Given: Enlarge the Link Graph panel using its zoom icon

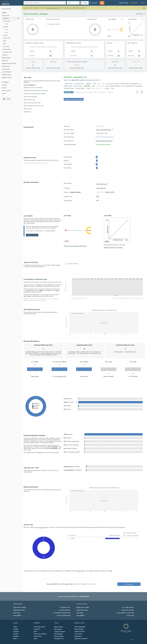Looking at the screenshot, I should pos(122,19).
